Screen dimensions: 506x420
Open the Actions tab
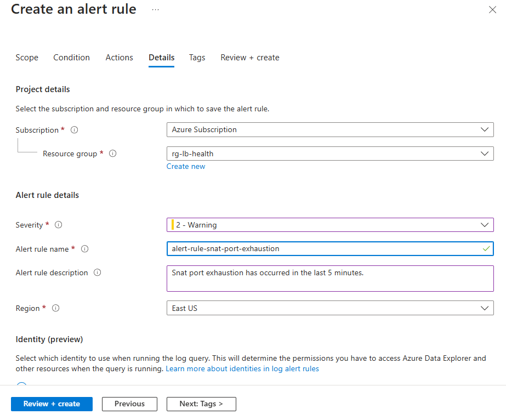[x=120, y=58]
